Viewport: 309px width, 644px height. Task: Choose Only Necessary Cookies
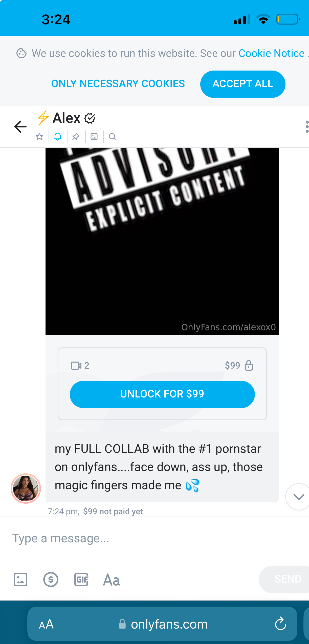pos(118,84)
